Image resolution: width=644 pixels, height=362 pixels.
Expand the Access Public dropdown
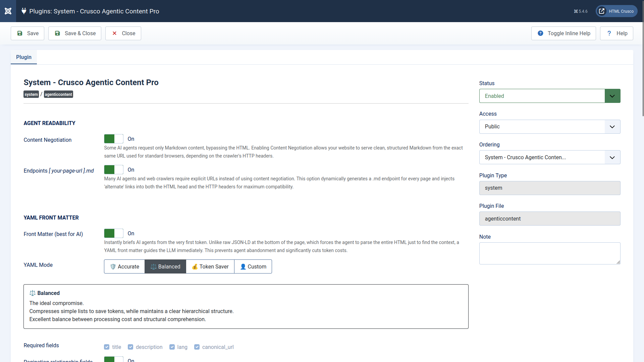click(550, 127)
